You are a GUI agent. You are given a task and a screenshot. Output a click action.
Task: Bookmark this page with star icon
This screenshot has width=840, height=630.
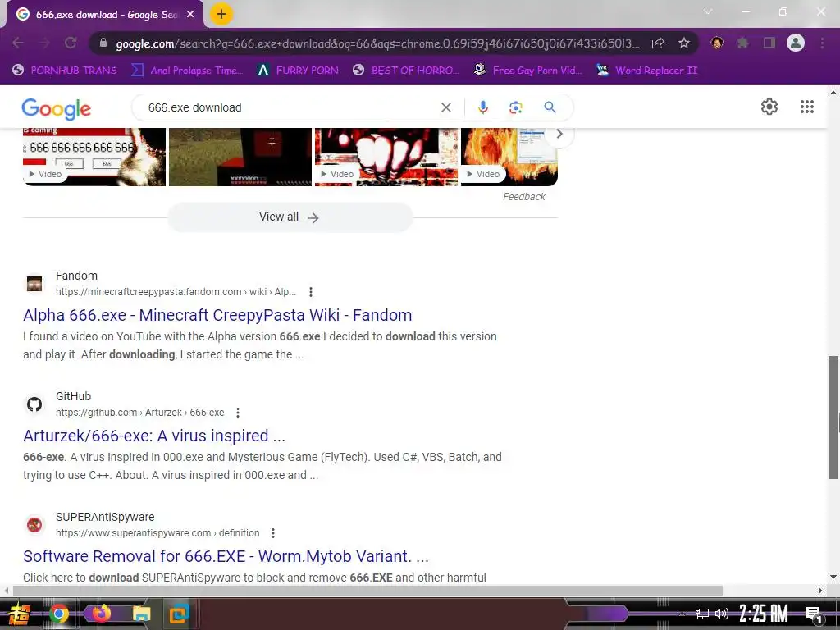coord(683,43)
